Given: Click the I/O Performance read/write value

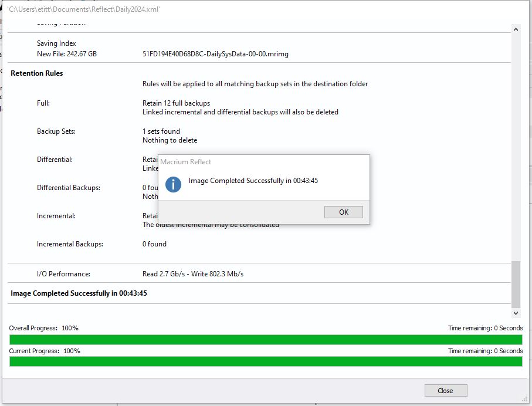Looking at the screenshot, I should pyautogui.click(x=193, y=274).
